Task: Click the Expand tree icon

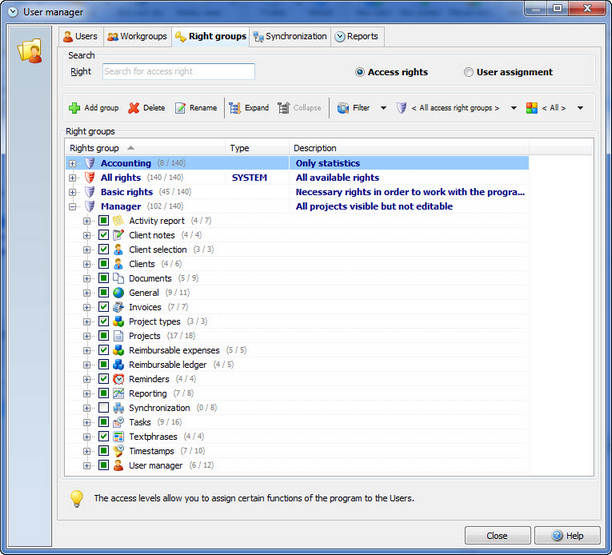Action: point(235,108)
